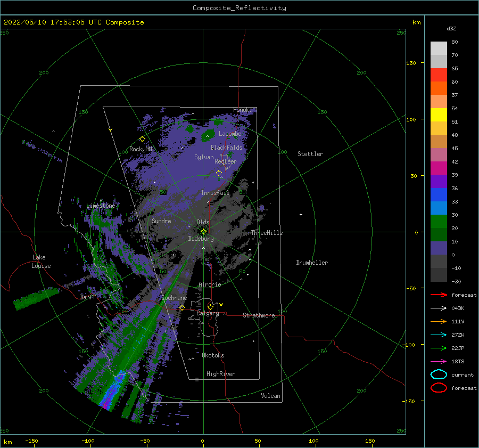Click the dBZ legend heading

(x=451, y=28)
